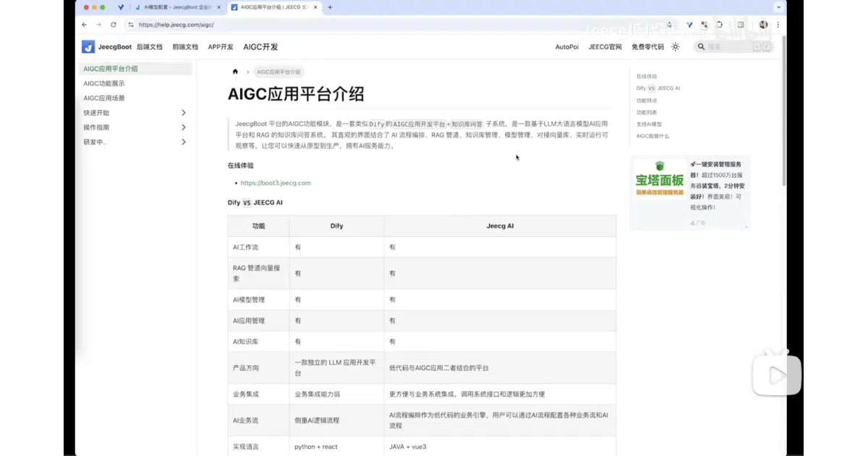The image size is (868, 456).
Task: Open https://boot3.jeecg.com link
Action: pos(276,183)
